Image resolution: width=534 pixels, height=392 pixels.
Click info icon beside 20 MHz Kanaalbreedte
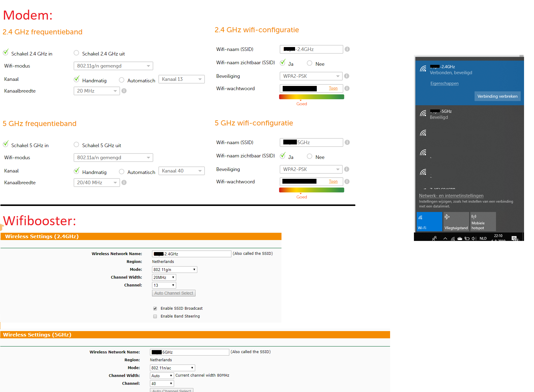(124, 91)
